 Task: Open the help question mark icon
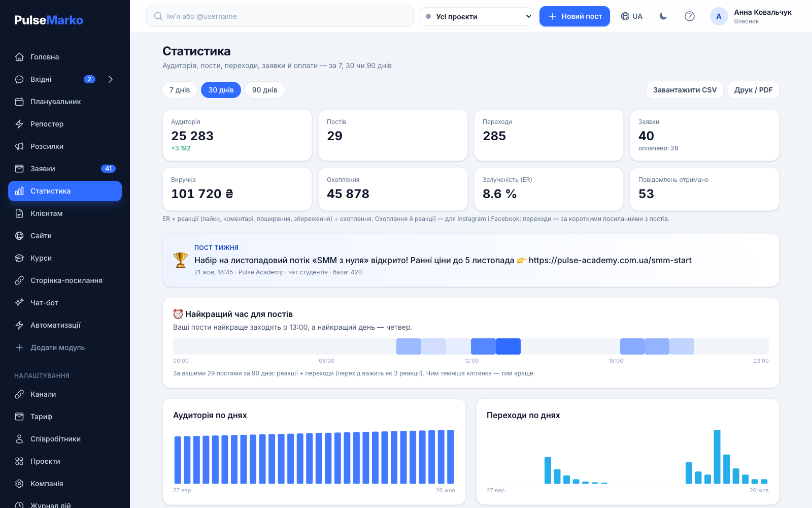tap(689, 16)
